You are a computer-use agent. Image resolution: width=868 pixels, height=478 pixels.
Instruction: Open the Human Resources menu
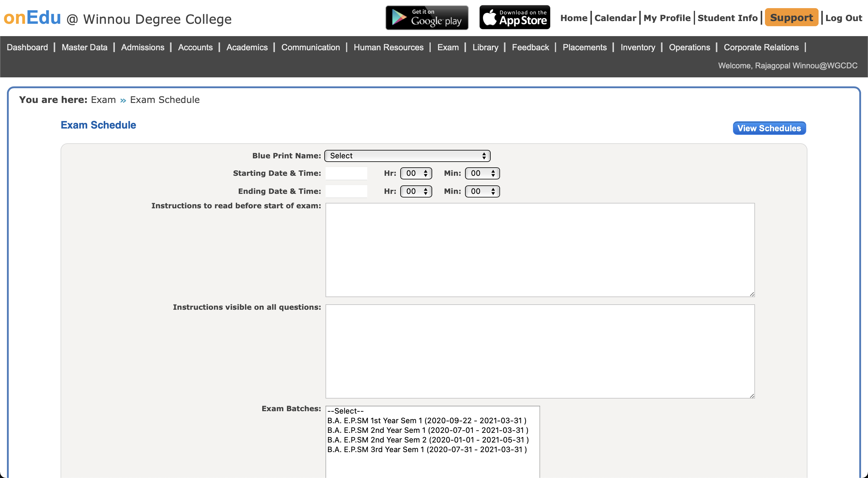[x=388, y=48]
